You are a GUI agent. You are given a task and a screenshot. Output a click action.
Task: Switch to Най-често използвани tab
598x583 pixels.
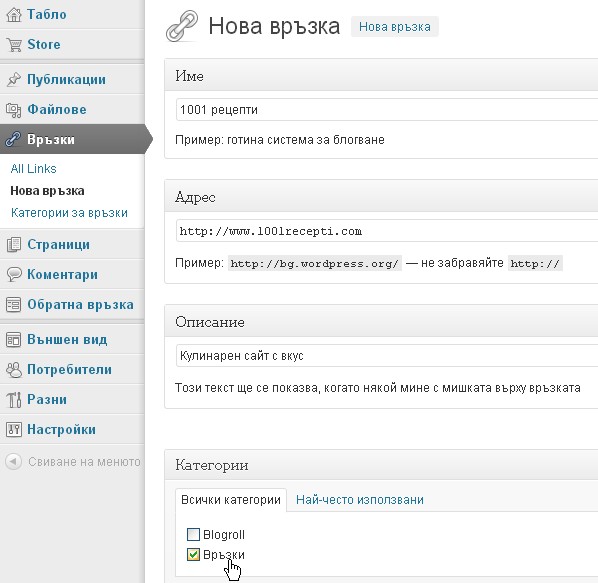coord(360,499)
